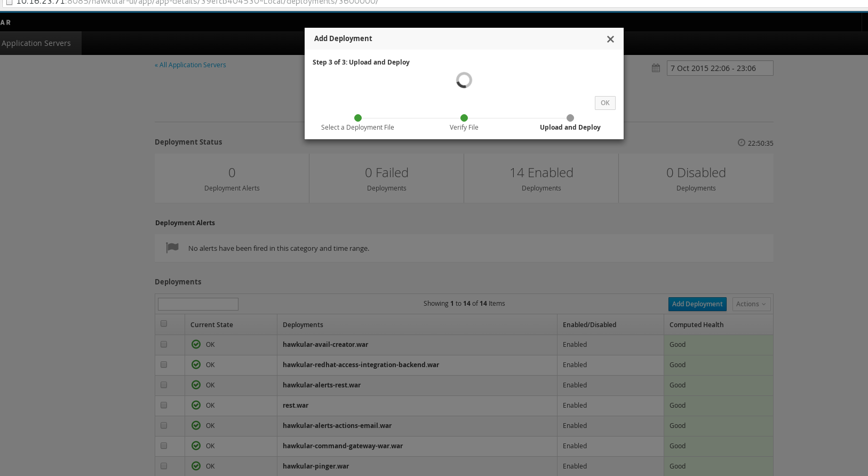This screenshot has width=868, height=476.
Task: Click OK status icon for hawkular-alerts-actions-email.war
Action: point(196,425)
